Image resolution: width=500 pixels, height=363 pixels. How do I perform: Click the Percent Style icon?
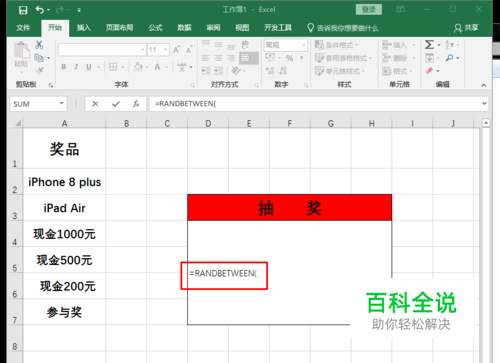tap(289, 58)
